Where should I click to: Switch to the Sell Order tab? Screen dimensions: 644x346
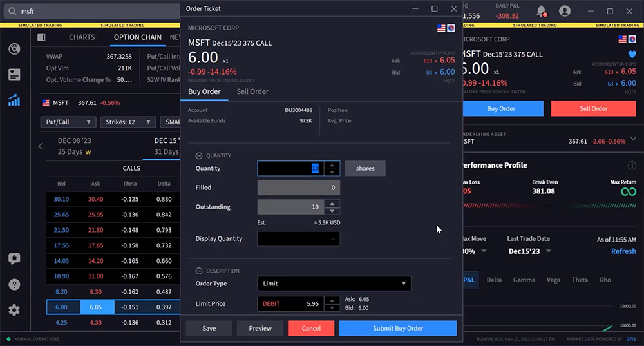coord(252,91)
